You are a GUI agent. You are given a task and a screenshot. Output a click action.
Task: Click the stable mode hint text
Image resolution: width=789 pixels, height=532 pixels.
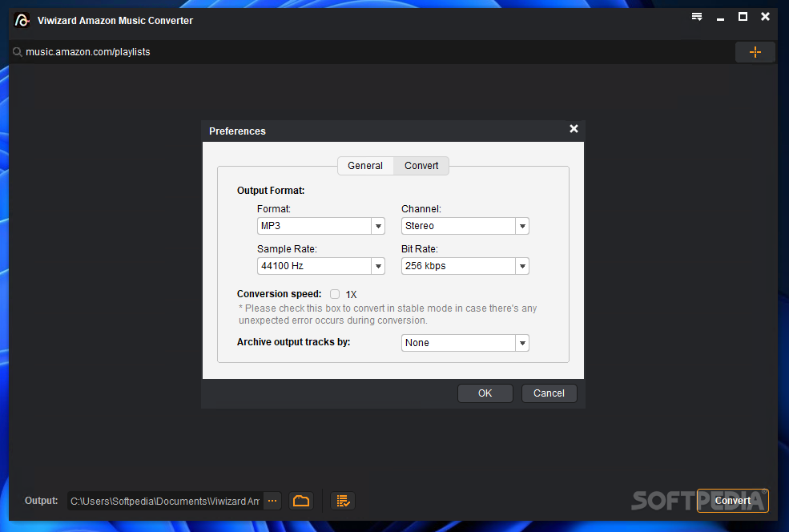pos(388,314)
